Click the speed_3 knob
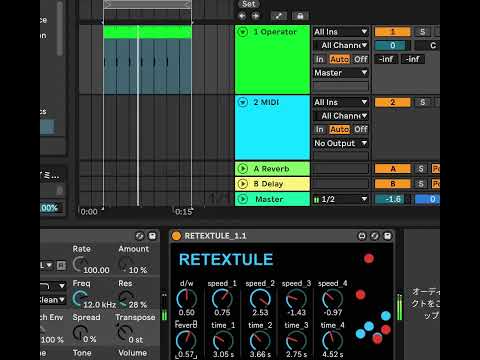 tap(296, 298)
